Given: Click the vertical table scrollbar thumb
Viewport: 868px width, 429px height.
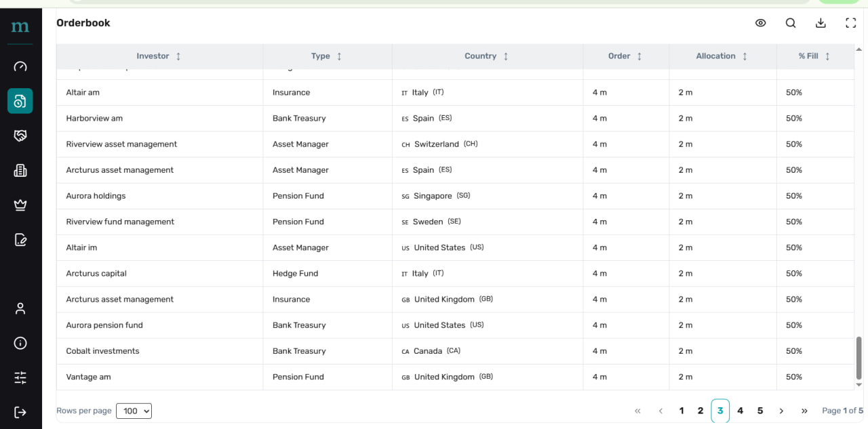Looking at the screenshot, I should tap(859, 358).
